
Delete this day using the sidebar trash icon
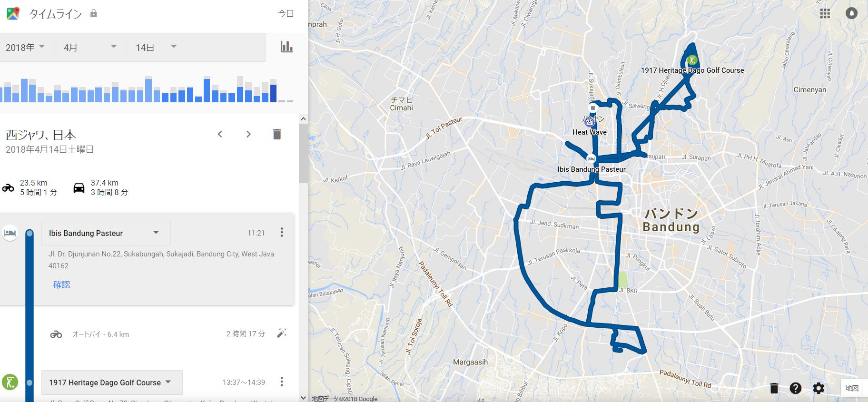coord(277,134)
